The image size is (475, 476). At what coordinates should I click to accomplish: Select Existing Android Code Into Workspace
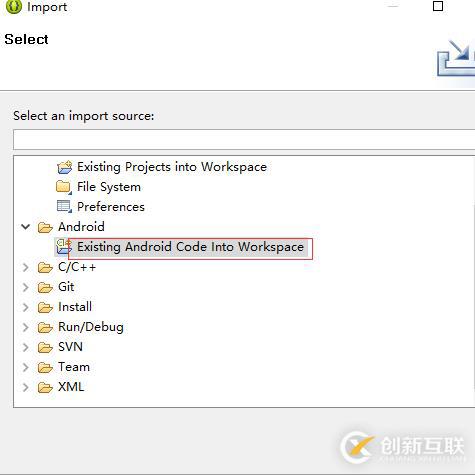coord(190,247)
